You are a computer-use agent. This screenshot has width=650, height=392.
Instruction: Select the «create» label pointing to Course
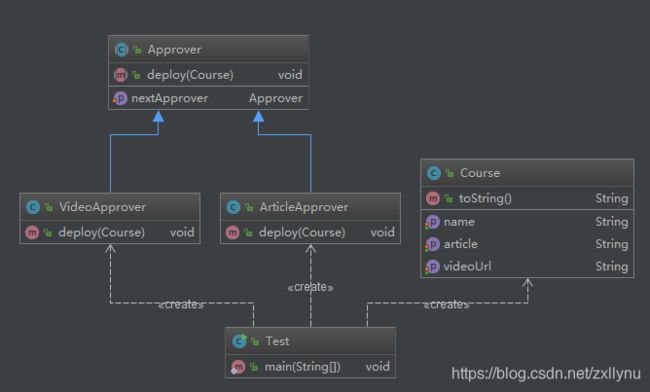[446, 305]
